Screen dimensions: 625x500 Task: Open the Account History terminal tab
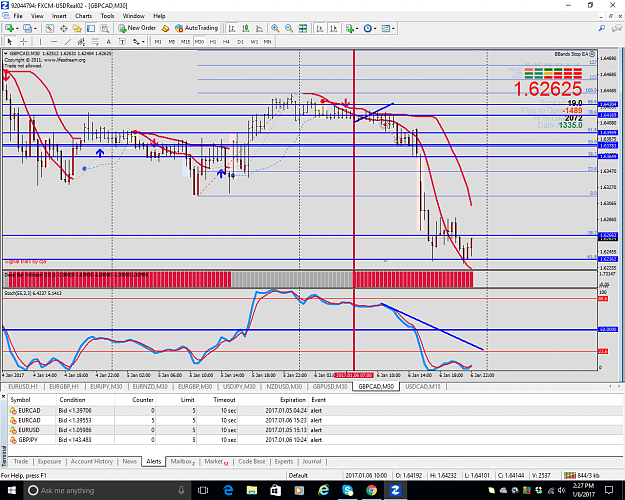coord(91,461)
